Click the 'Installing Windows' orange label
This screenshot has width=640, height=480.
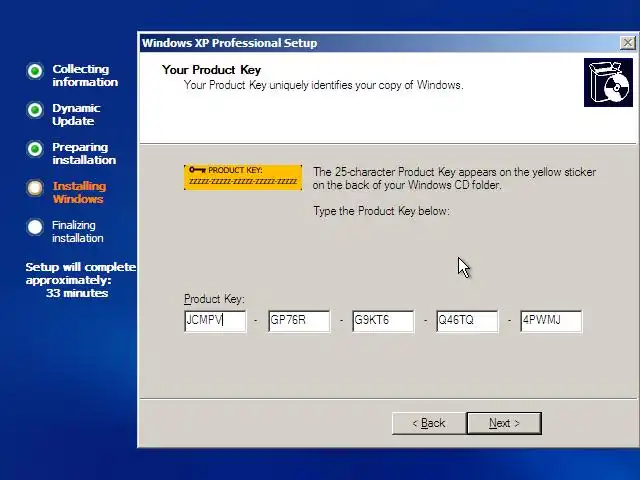pyautogui.click(x=79, y=192)
